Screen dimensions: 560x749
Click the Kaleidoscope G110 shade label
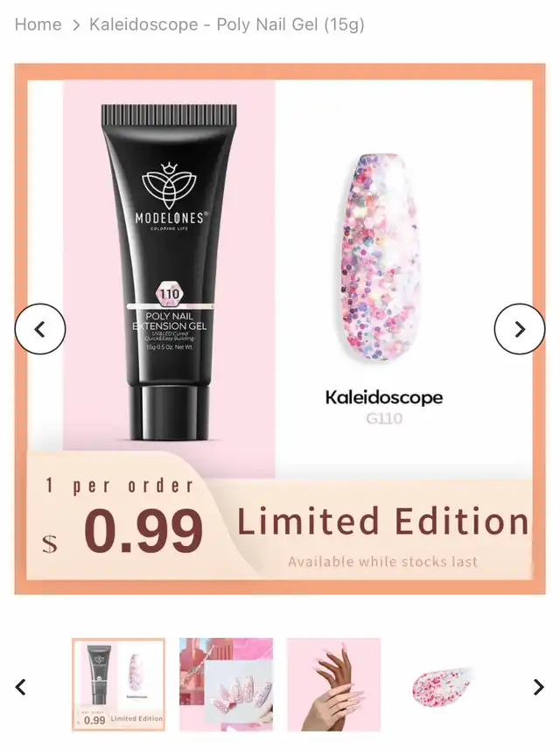click(x=384, y=407)
